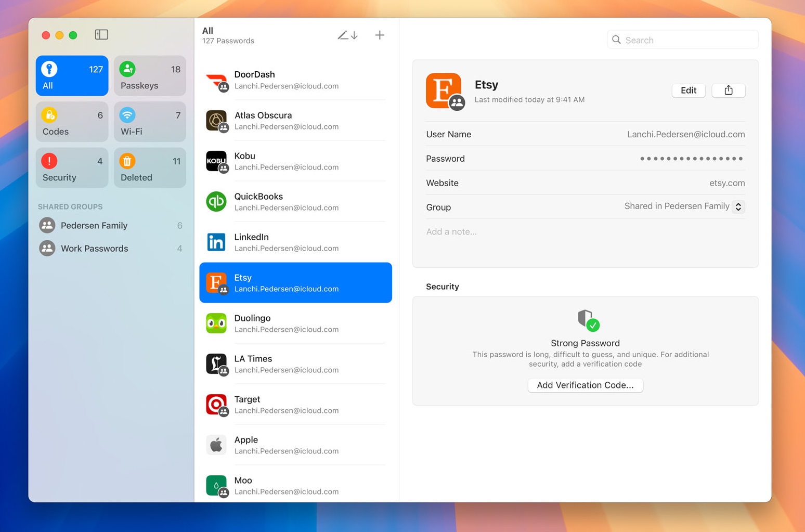The width and height of the screenshot is (805, 532).
Task: Select the Target entry
Action: click(296, 405)
